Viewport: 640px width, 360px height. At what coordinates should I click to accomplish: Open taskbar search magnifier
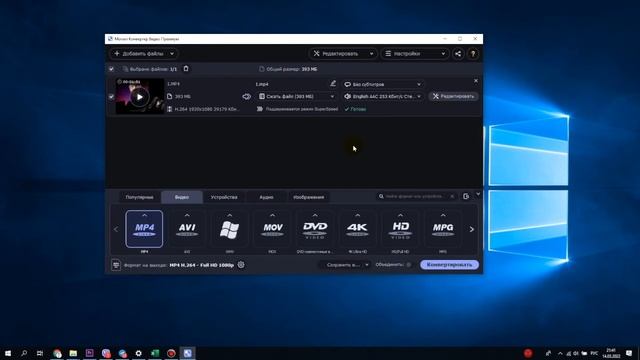24,353
